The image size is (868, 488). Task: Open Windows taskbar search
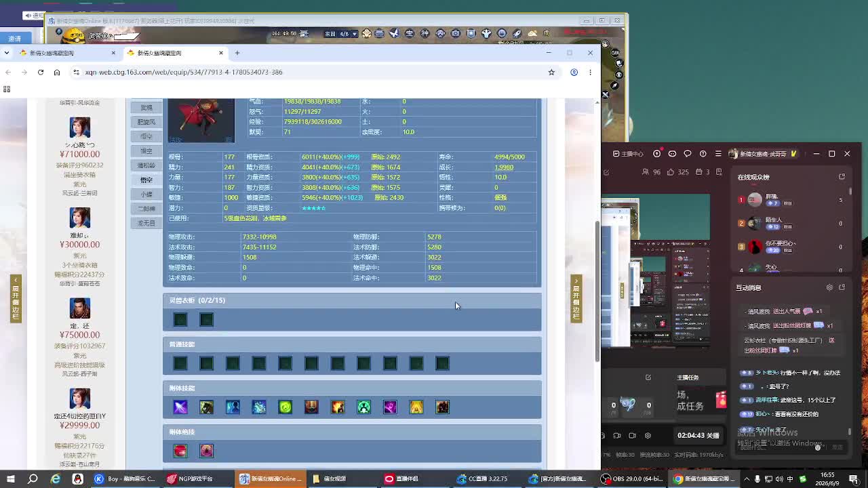(x=33, y=479)
